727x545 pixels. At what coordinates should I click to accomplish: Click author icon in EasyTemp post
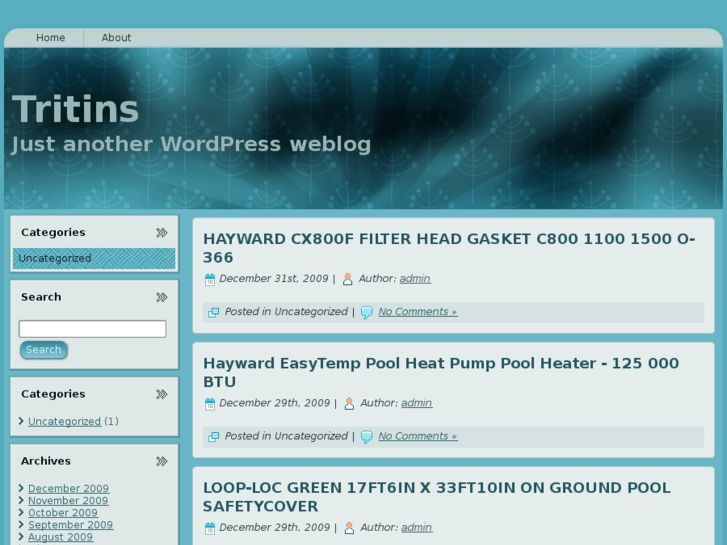(349, 404)
